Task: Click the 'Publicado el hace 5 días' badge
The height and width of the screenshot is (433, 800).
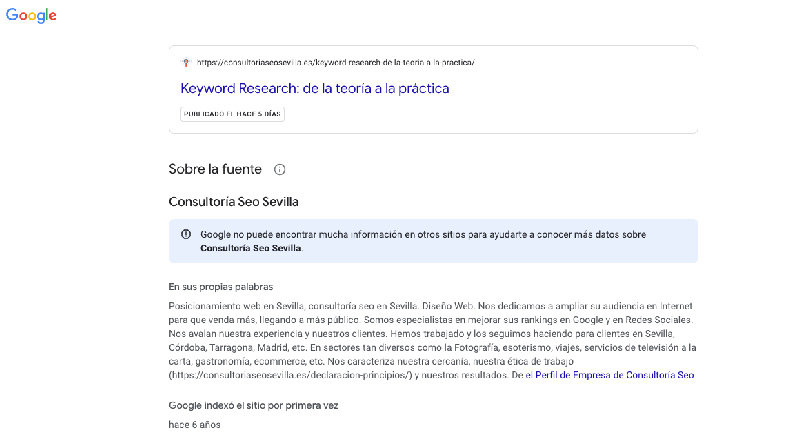Action: [232, 114]
